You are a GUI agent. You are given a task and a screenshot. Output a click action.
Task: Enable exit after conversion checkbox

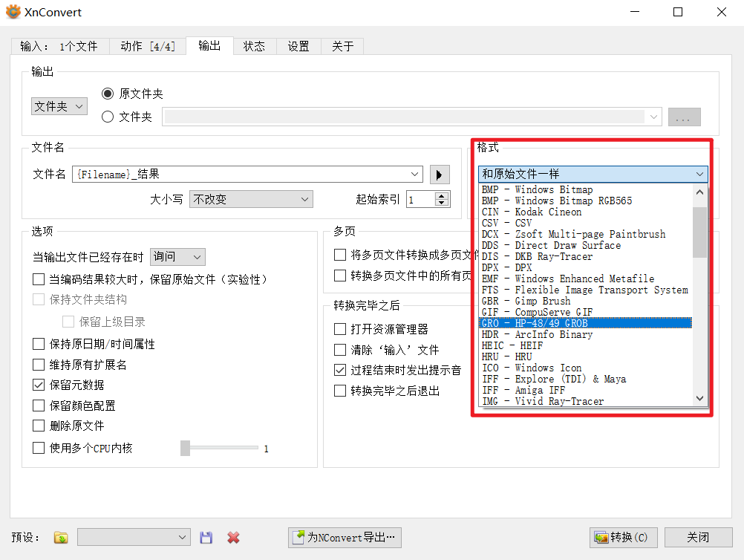click(x=340, y=391)
